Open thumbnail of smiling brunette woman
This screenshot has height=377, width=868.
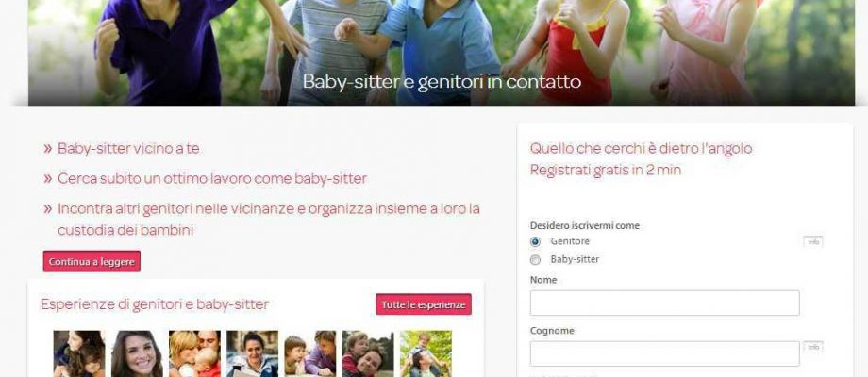[x=137, y=353]
